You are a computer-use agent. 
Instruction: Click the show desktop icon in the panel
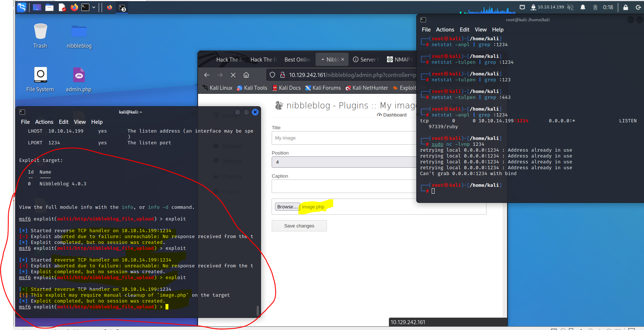[x=37, y=7]
